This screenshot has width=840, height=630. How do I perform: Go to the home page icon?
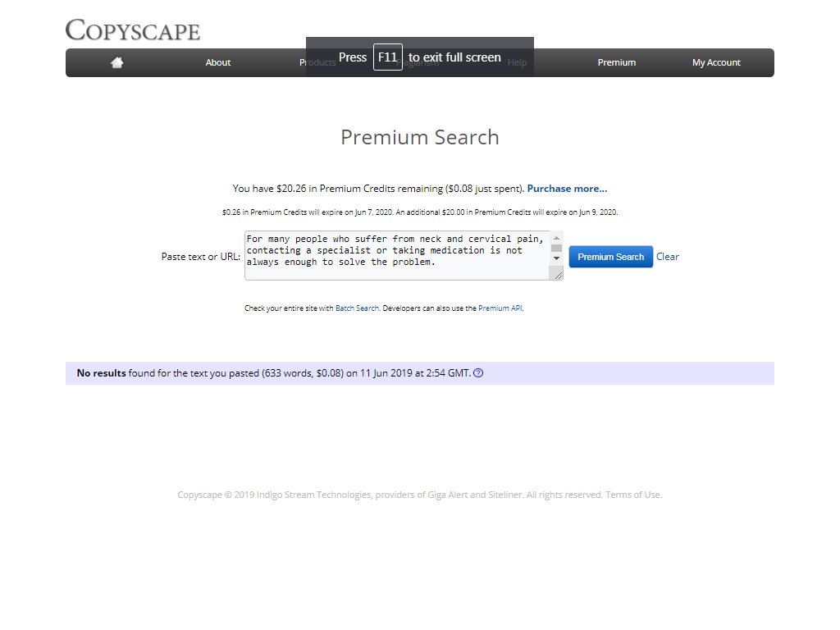[116, 62]
